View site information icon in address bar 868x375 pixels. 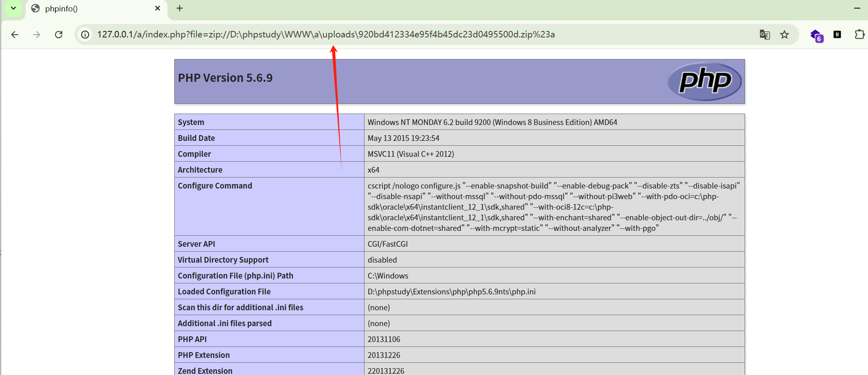point(85,35)
